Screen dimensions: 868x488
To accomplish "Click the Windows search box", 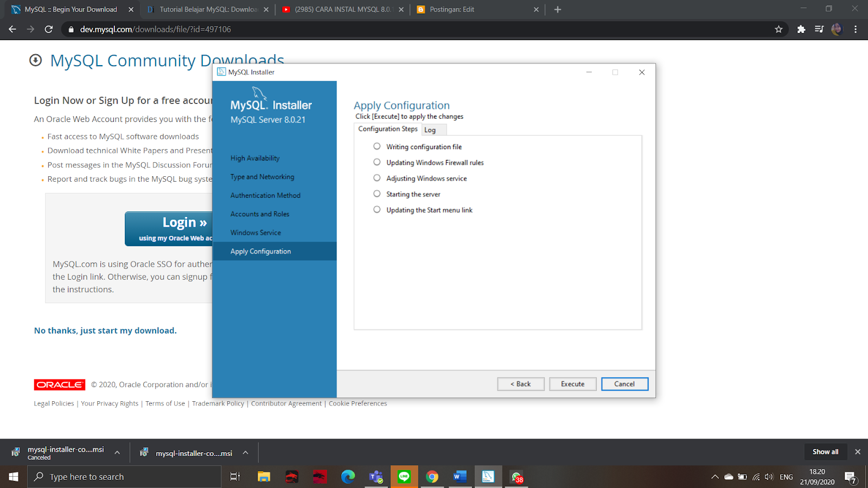I will pos(124,477).
